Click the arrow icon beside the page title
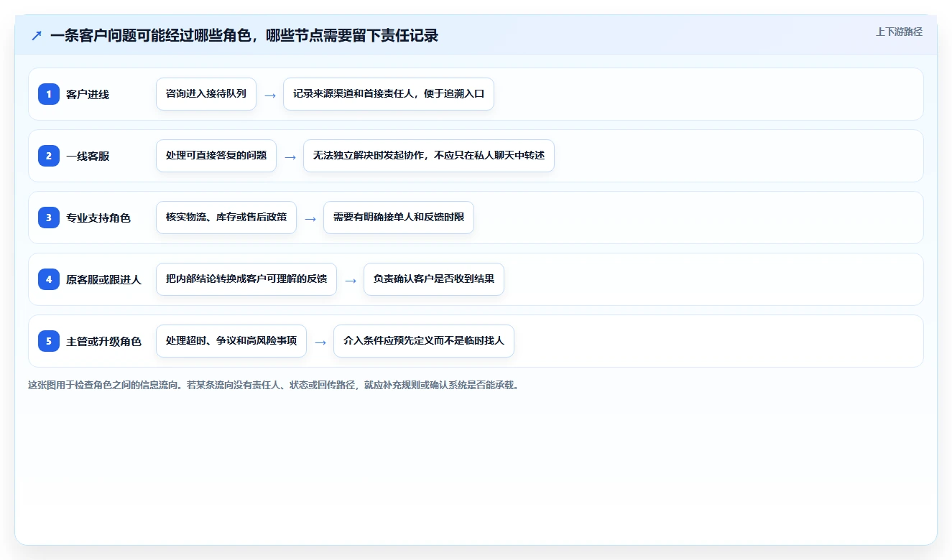 coord(37,35)
